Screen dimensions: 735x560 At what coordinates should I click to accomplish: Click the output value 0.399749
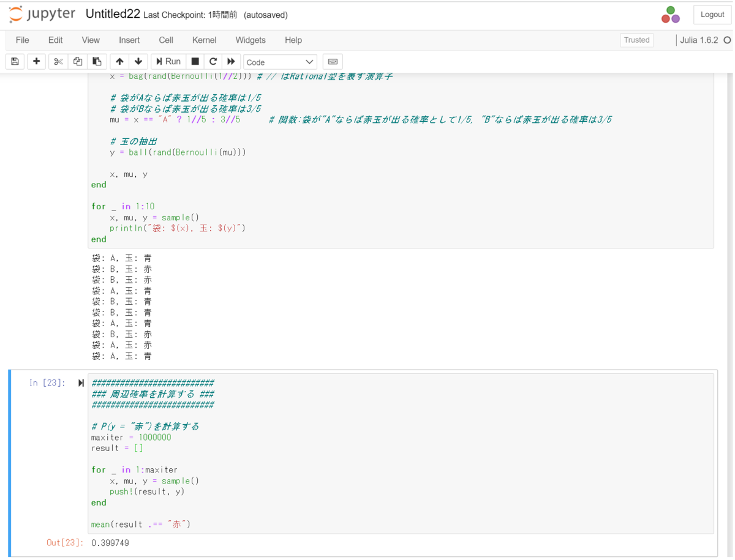click(110, 543)
